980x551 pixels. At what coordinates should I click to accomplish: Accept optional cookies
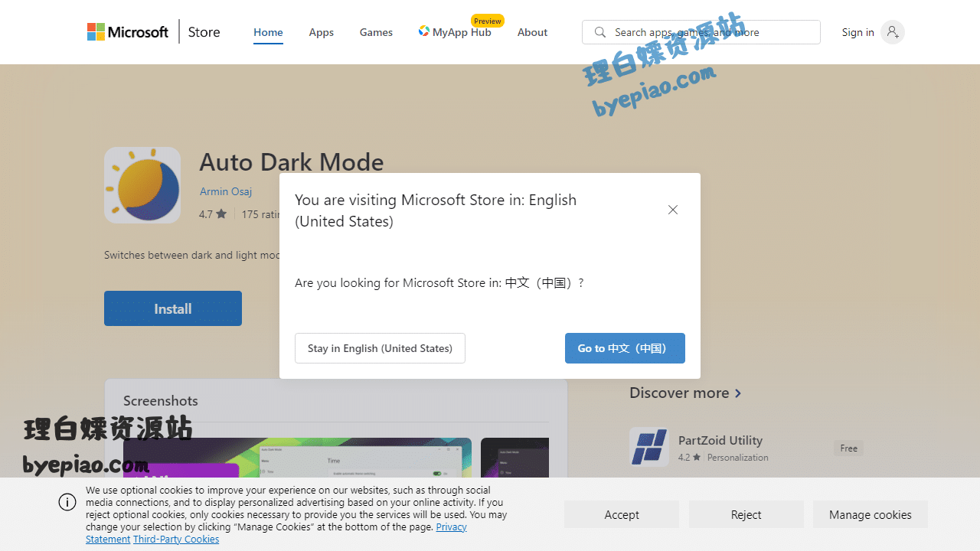point(622,514)
